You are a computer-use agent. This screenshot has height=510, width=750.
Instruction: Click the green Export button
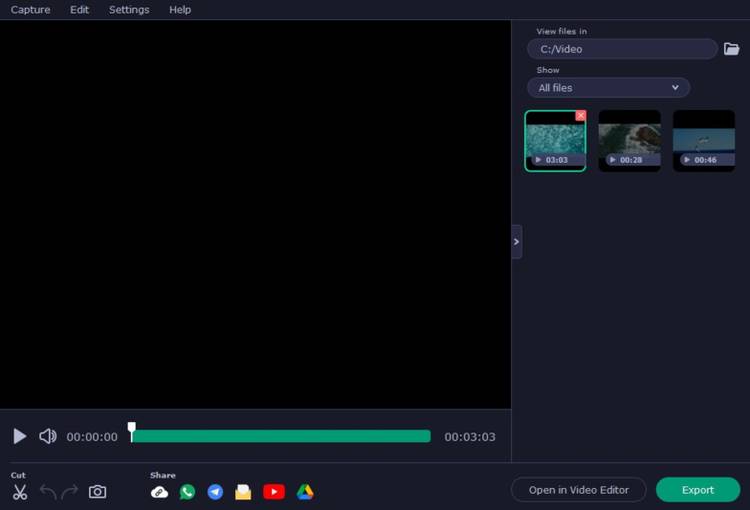point(698,490)
